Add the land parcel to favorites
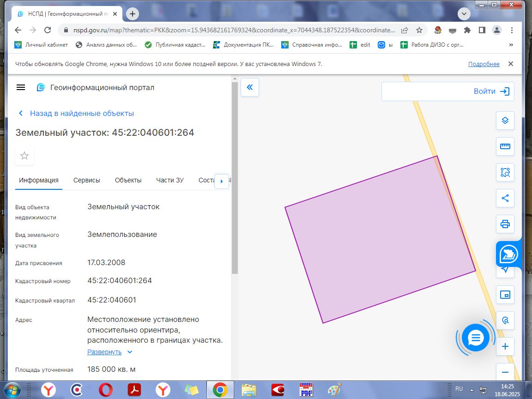This screenshot has height=399, width=532. pos(24,156)
